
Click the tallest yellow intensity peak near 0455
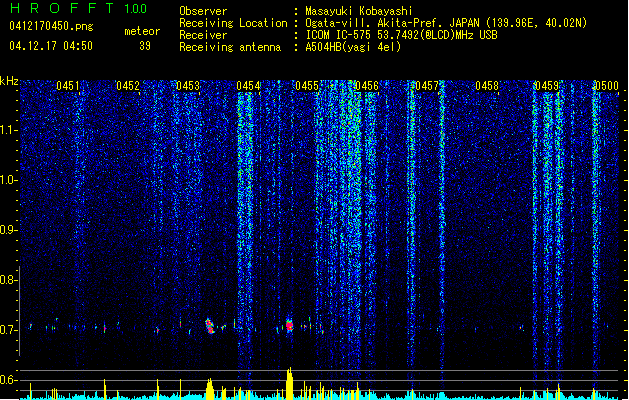289,383
